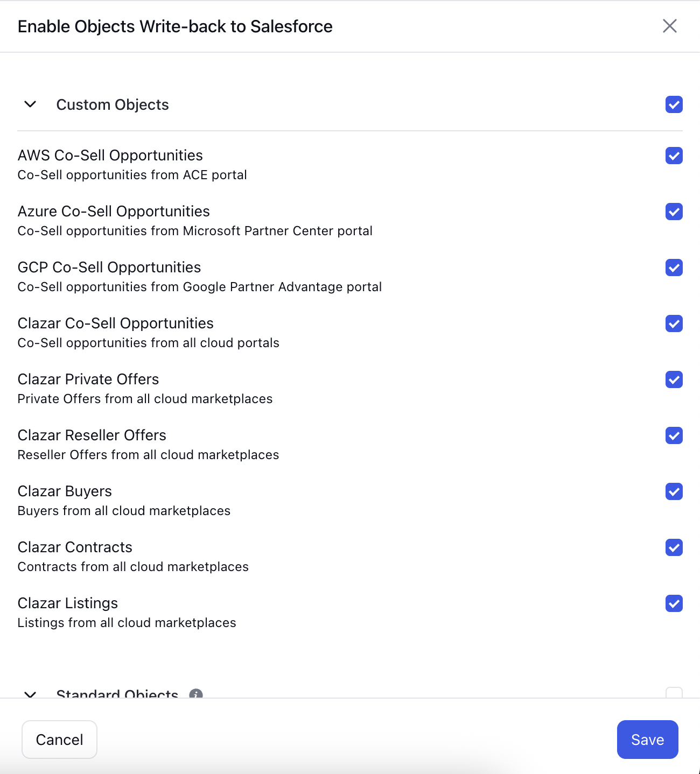The image size is (700, 774).
Task: Uncheck AWS Co-Sell Opportunities checkbox
Action: coord(674,156)
